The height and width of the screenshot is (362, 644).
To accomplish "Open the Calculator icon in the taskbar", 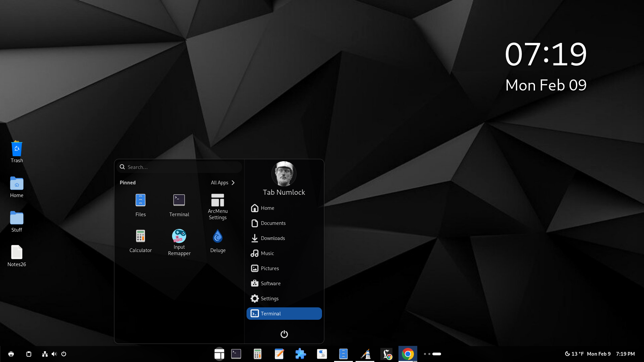I will coord(258,354).
